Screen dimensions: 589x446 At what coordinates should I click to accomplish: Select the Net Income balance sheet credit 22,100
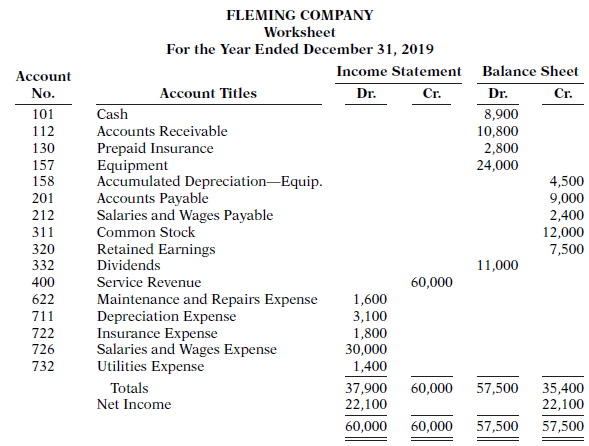[x=563, y=404]
